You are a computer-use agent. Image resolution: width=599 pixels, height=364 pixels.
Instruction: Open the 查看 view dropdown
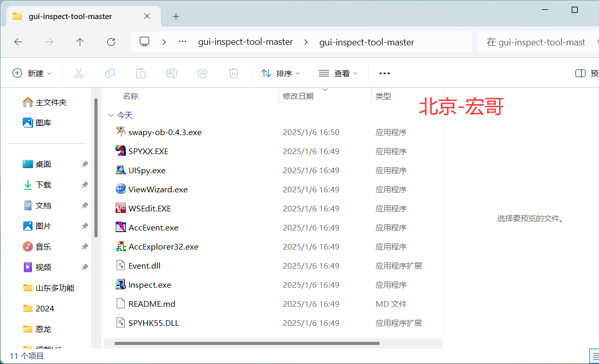click(x=338, y=73)
